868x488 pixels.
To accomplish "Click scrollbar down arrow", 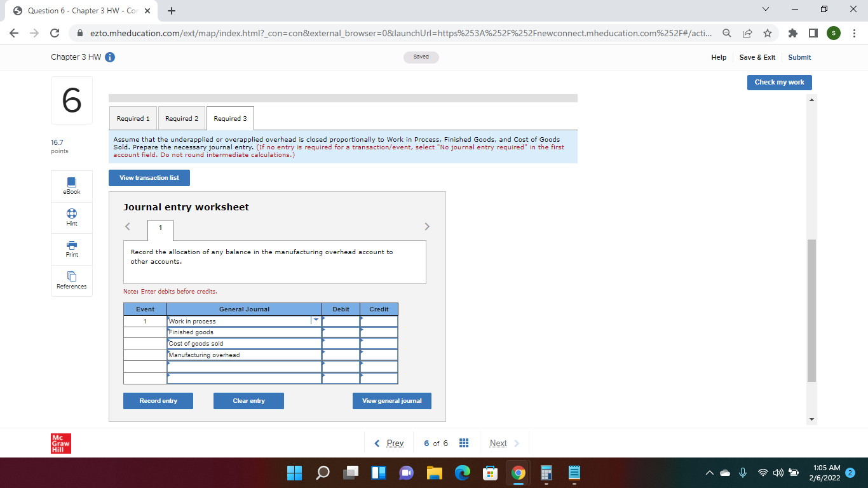I will click(811, 419).
